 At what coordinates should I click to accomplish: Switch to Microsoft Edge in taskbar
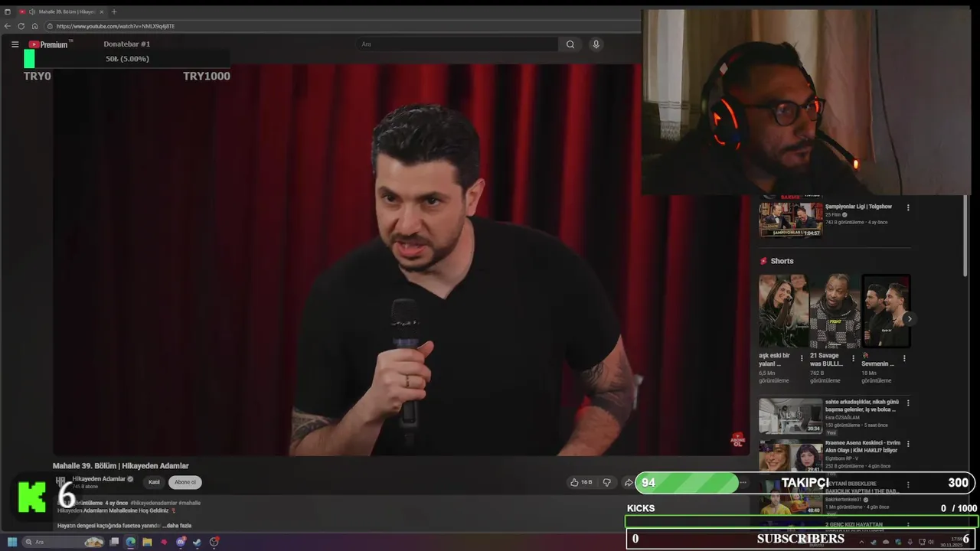click(131, 542)
